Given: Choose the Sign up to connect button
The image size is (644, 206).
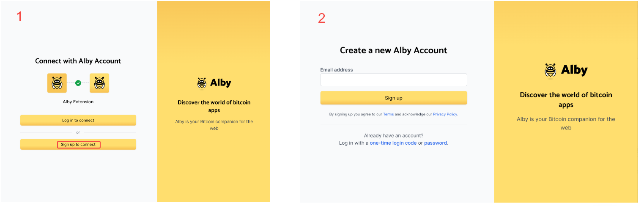Looking at the screenshot, I should pos(78,145).
